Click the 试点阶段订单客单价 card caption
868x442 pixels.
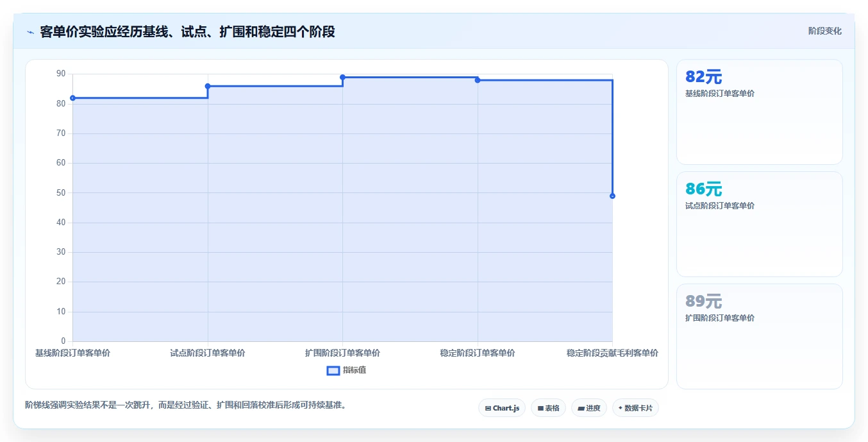click(x=720, y=206)
